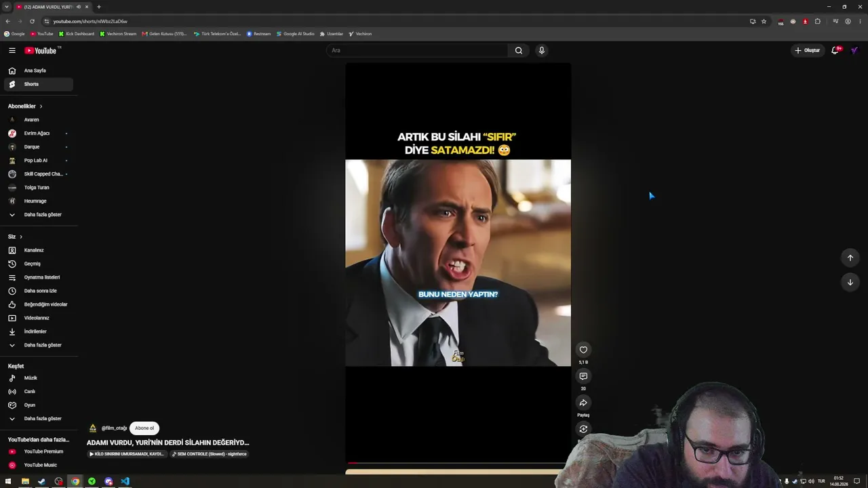
Task: Open the notifications bell
Action: (835, 50)
